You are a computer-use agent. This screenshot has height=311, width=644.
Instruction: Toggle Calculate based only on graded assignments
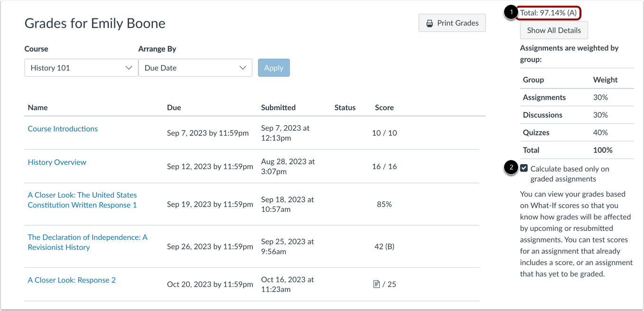(x=524, y=168)
